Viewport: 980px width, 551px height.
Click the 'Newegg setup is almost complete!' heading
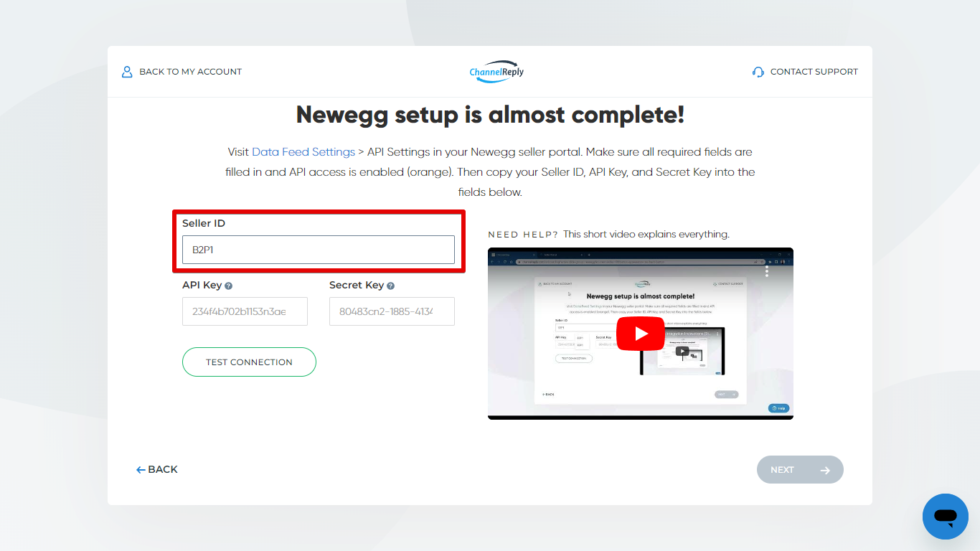(x=490, y=115)
